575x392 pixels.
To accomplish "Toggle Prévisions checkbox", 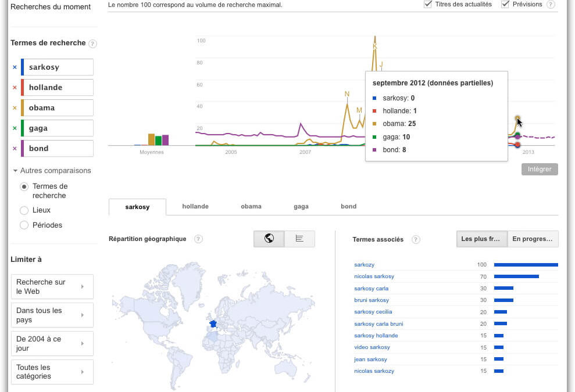I will click(505, 4).
